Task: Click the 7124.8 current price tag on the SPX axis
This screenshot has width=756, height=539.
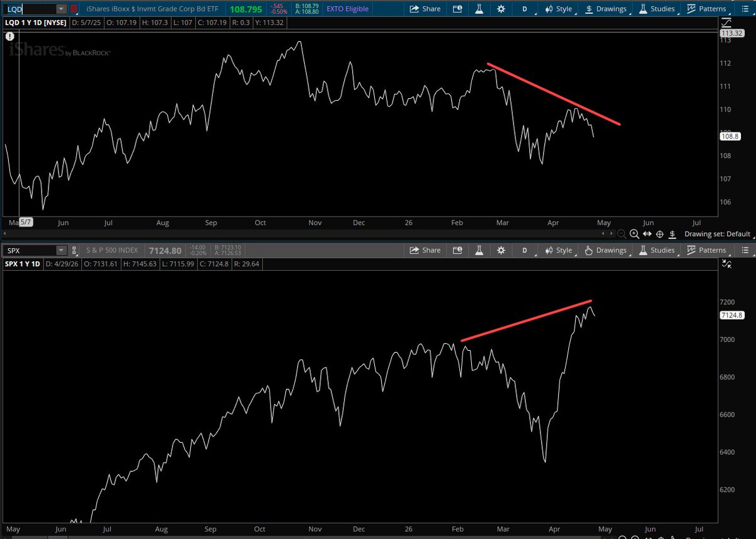Action: click(732, 315)
